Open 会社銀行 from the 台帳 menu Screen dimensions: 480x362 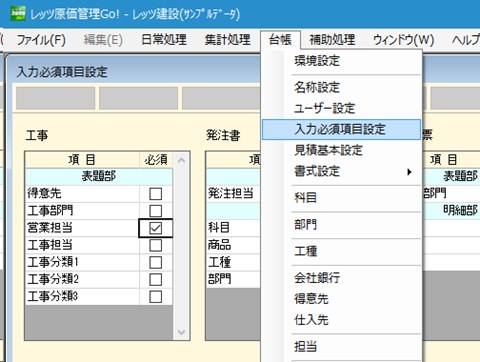[317, 278]
